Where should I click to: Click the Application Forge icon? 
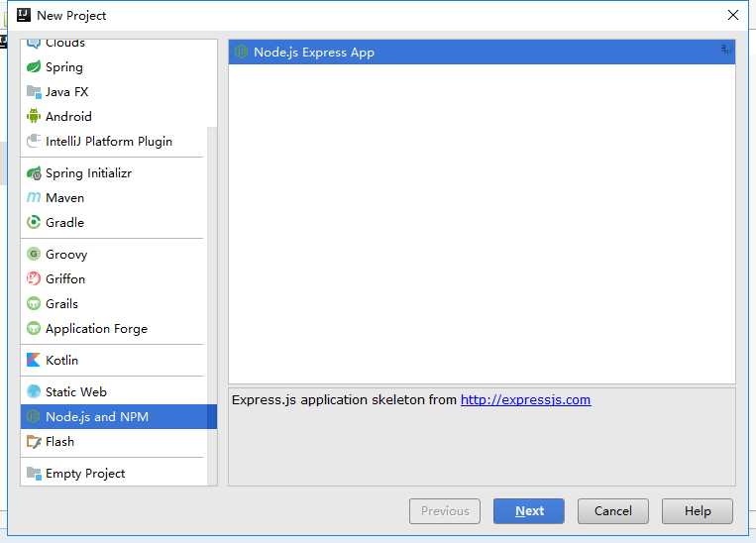(34, 328)
